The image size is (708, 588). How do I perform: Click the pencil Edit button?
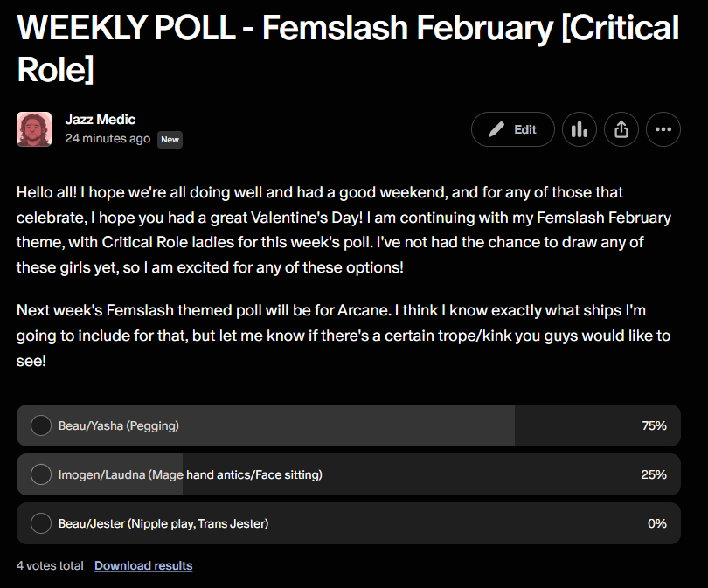tap(512, 129)
